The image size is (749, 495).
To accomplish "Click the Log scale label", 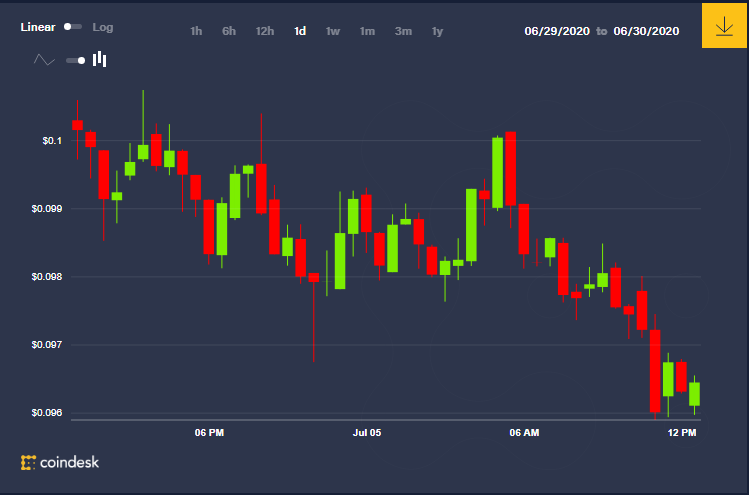I will coord(103,27).
